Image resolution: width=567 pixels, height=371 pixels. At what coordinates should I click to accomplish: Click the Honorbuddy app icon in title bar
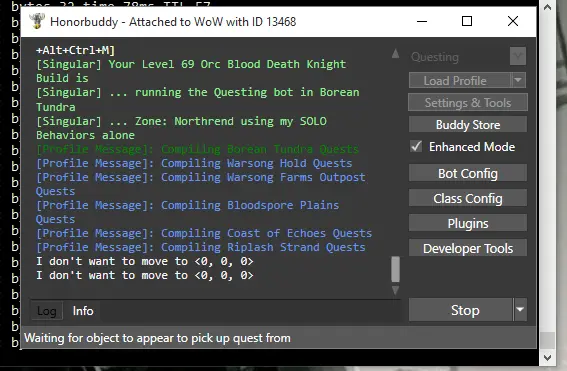coord(37,21)
